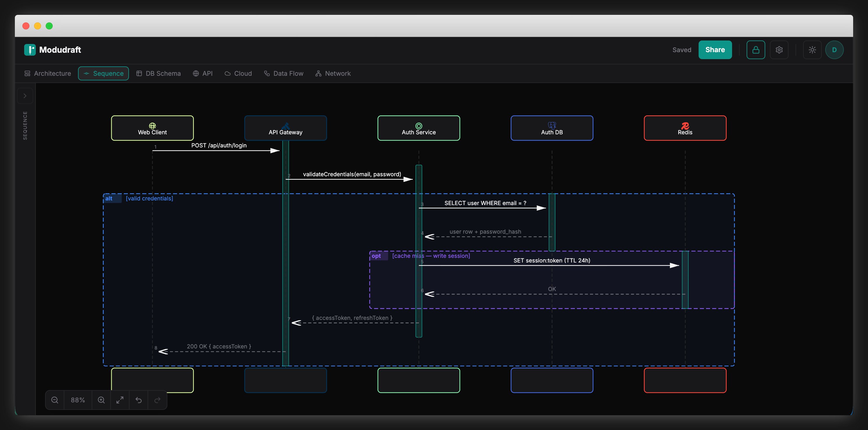This screenshot has width=868, height=430.
Task: Click the [valid credentials] guard label
Action: pos(149,198)
